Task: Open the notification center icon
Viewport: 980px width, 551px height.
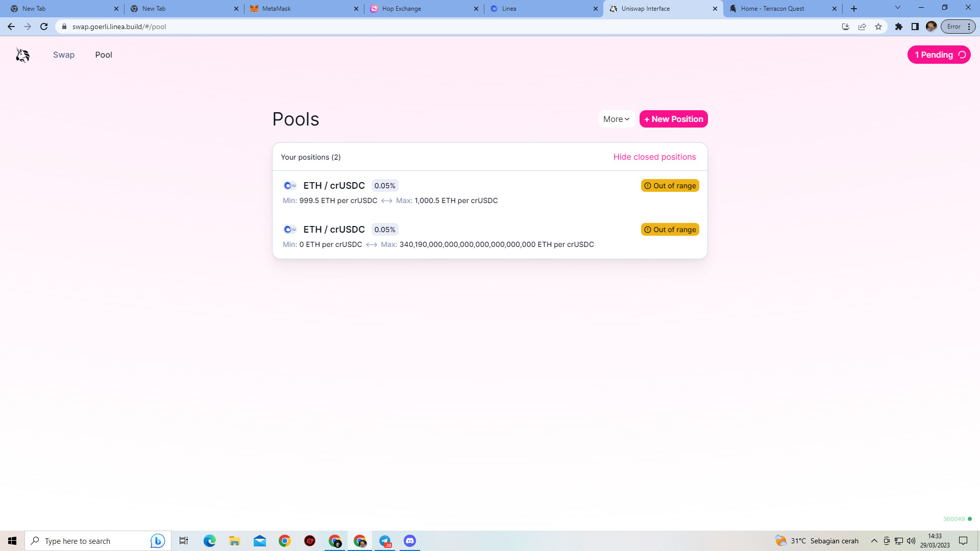Action: [963, 541]
